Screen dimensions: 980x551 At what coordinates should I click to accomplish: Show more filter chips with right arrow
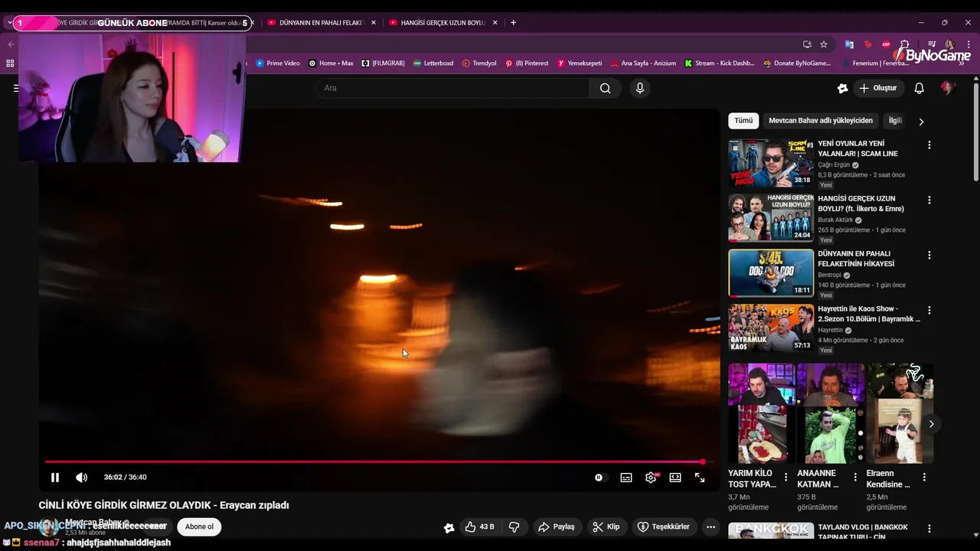921,122
